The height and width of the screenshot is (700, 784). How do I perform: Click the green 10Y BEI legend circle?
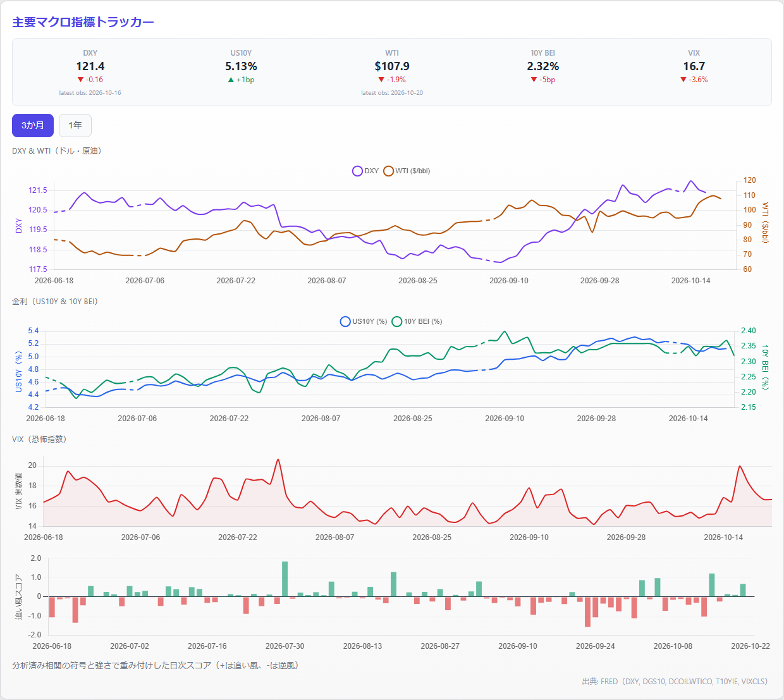coord(397,321)
